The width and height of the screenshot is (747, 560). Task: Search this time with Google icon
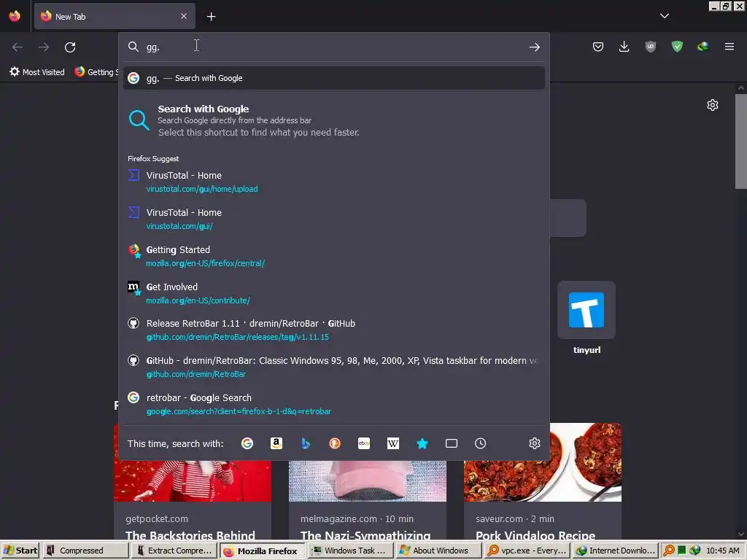(x=247, y=443)
